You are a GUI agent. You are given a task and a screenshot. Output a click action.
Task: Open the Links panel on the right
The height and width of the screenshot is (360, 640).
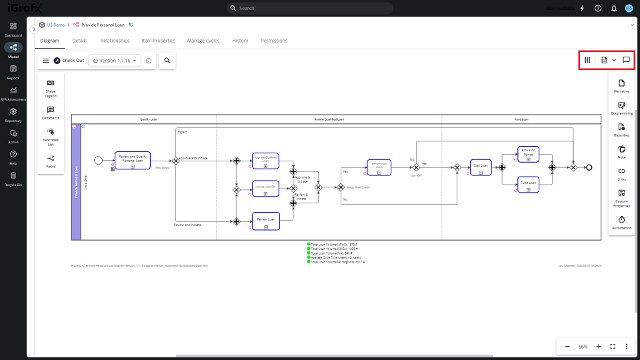coord(621,174)
